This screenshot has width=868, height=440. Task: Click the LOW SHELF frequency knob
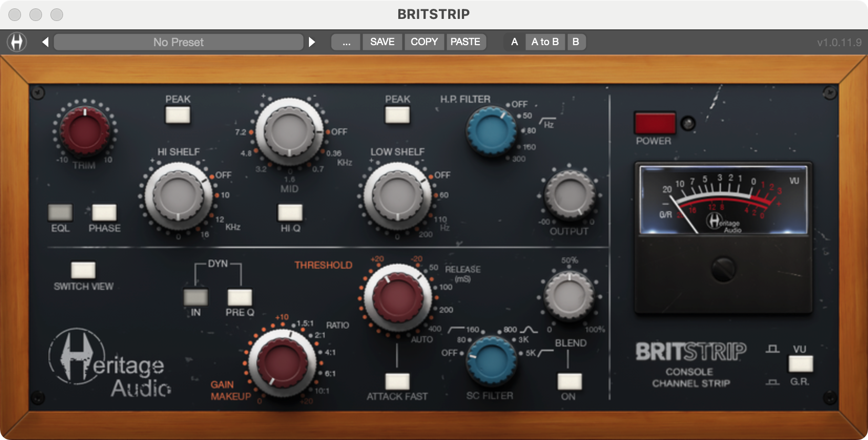[x=397, y=195]
